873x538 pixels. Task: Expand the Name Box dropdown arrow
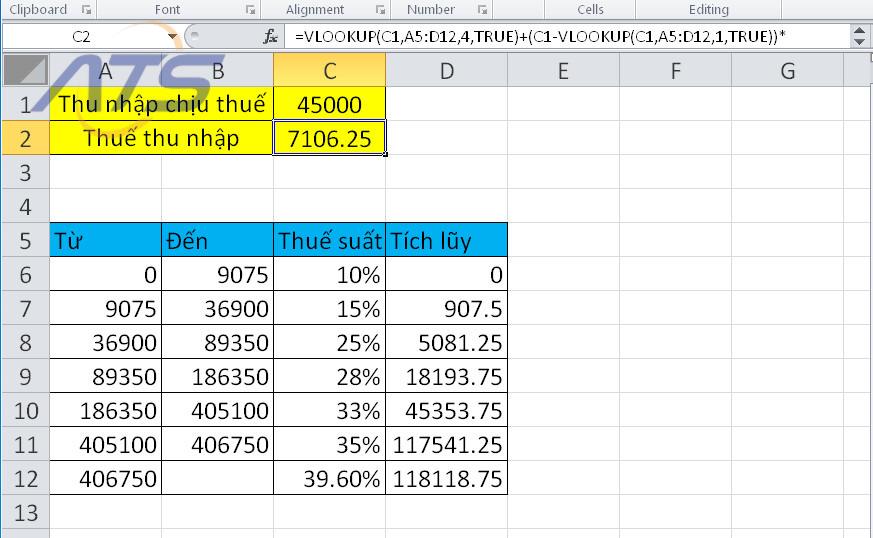point(173,37)
